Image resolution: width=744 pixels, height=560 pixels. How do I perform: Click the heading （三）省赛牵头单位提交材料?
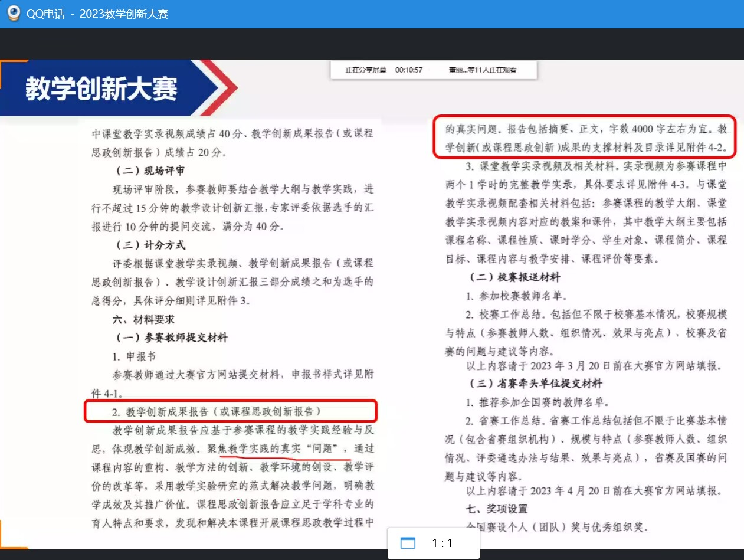536,384
